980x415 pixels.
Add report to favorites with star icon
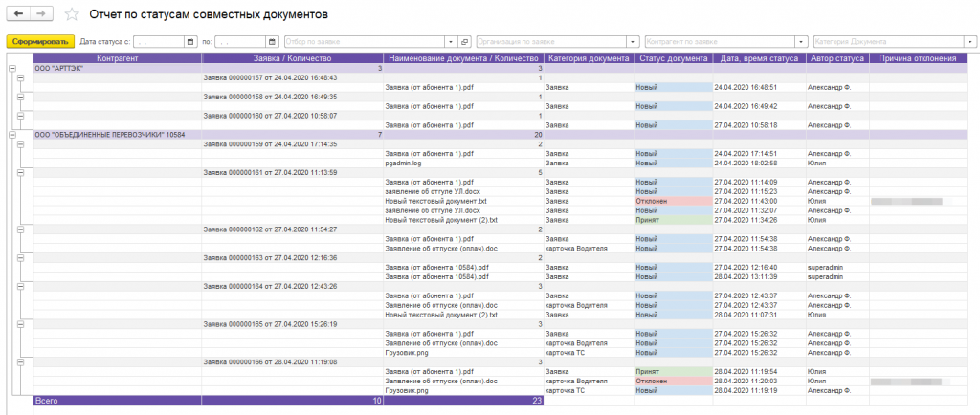(x=72, y=13)
